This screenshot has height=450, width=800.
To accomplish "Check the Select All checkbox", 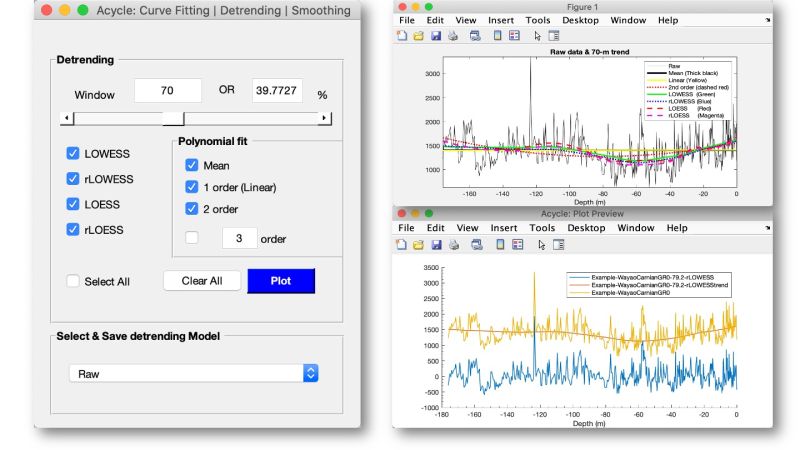I will tap(73, 281).
